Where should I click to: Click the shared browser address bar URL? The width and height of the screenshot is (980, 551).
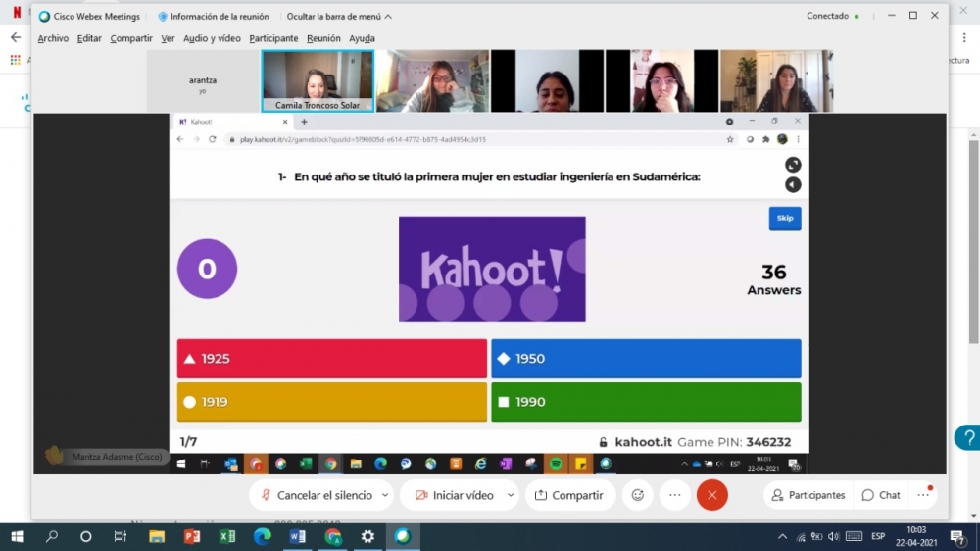363,139
